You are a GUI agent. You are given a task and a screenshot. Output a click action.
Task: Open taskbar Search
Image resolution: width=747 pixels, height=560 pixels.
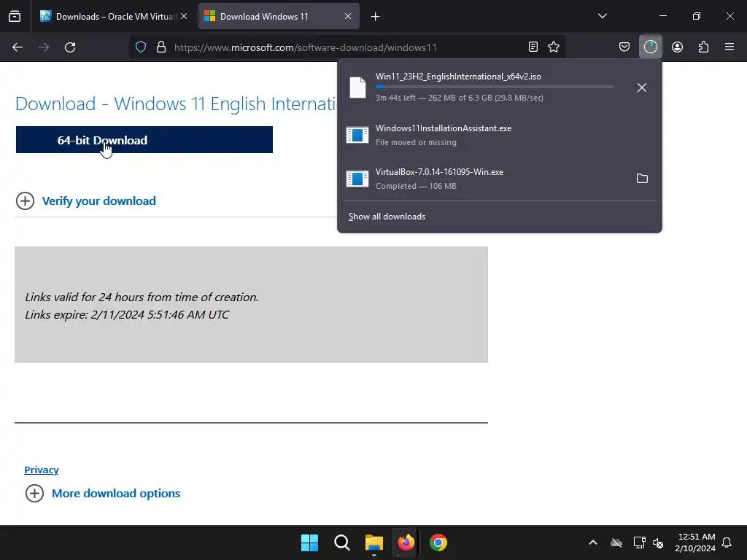point(342,542)
